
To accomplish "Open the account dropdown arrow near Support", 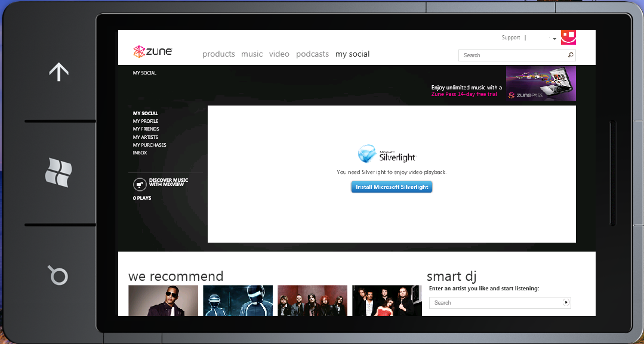I will 554,39.
